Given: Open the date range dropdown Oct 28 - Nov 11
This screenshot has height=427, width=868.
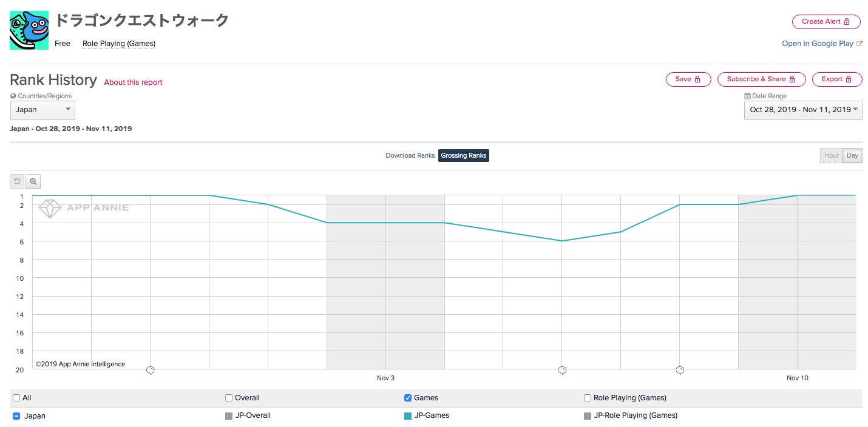Looking at the screenshot, I should click(803, 110).
